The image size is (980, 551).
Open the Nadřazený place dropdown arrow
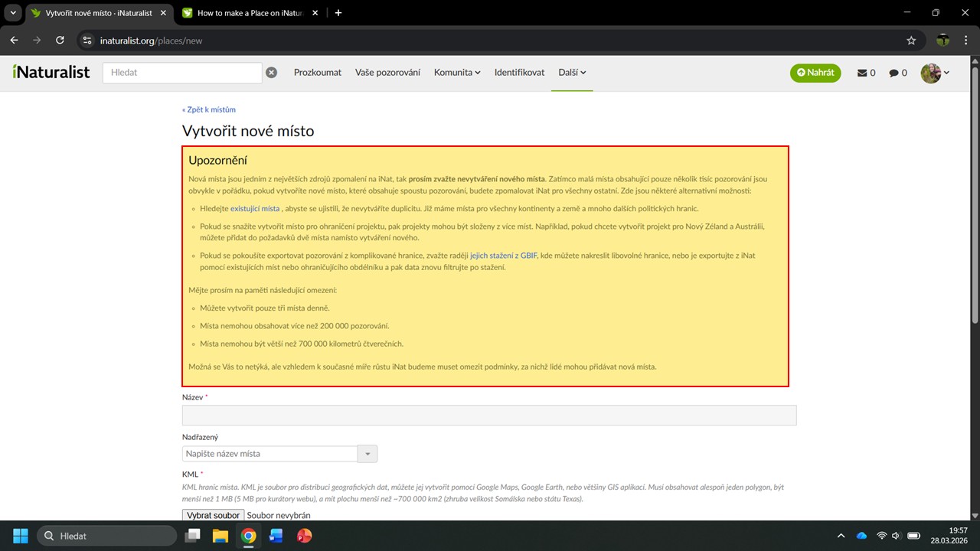pos(367,454)
